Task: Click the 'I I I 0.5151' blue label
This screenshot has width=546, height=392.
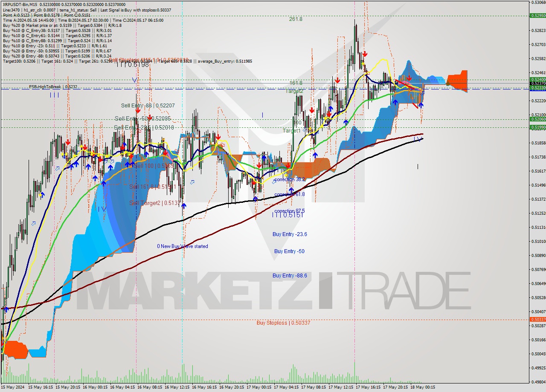Action: pos(288,215)
